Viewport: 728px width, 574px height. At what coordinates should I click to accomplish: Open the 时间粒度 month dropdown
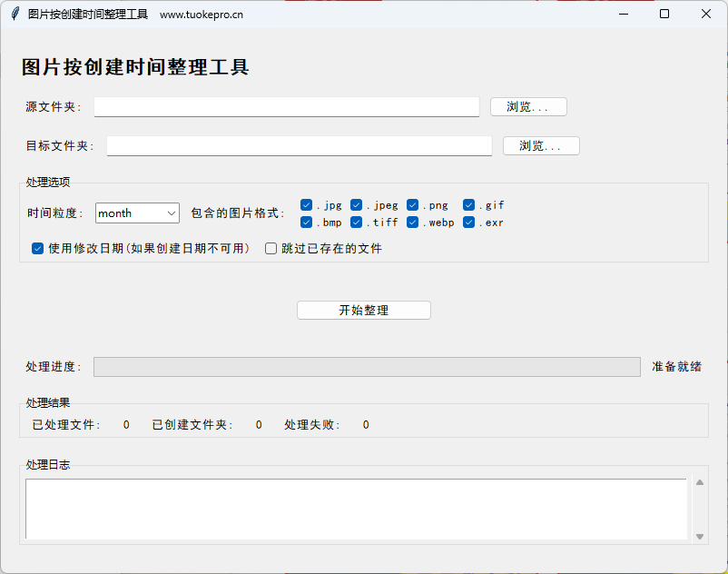pyautogui.click(x=137, y=213)
